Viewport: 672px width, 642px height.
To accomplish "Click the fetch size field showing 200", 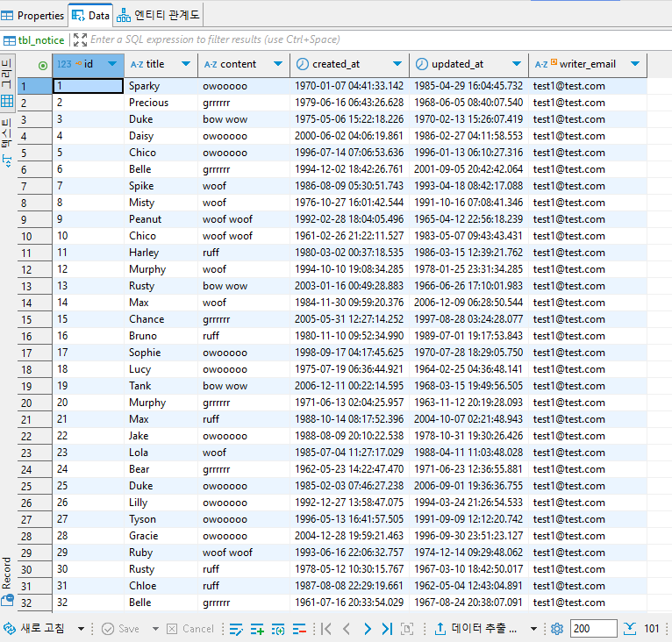I will (x=593, y=629).
